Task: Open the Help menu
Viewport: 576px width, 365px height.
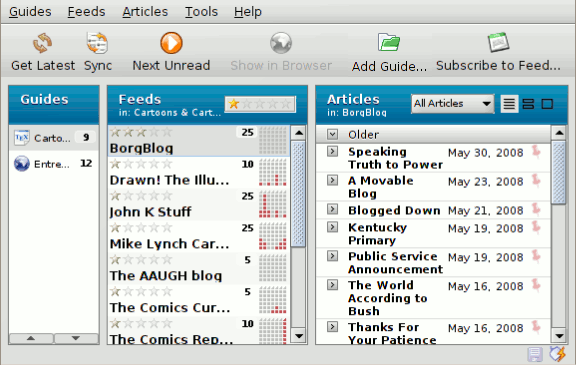Action: [248, 12]
